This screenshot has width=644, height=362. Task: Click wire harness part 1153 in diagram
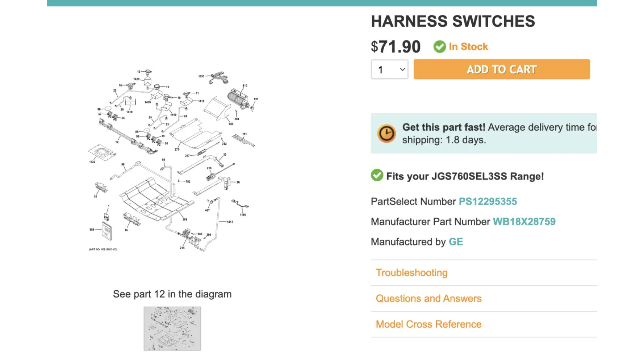218,77
